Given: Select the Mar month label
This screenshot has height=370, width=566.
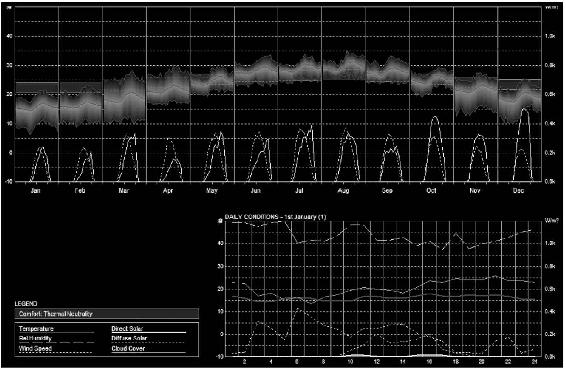Looking at the screenshot, I should pos(123,190).
